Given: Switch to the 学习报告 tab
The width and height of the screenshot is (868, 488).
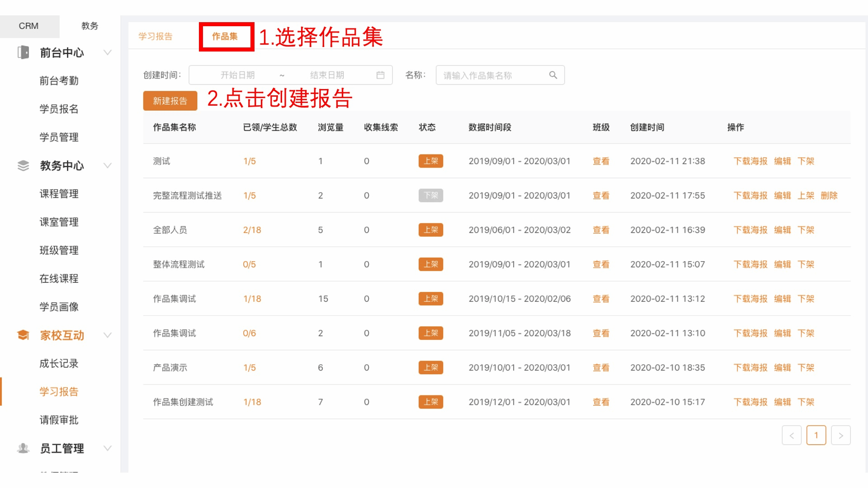Looking at the screenshot, I should (x=155, y=36).
